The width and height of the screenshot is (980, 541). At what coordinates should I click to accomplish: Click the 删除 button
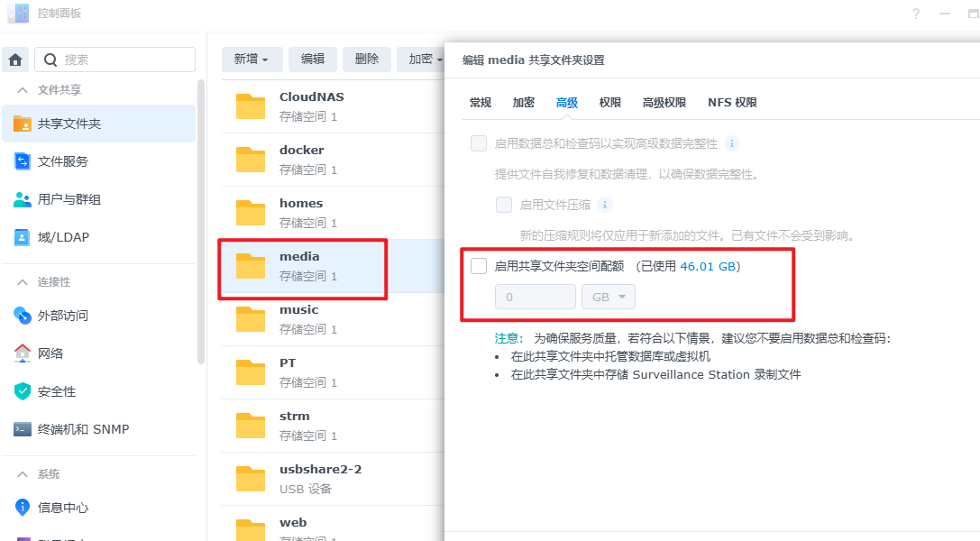coord(367,60)
